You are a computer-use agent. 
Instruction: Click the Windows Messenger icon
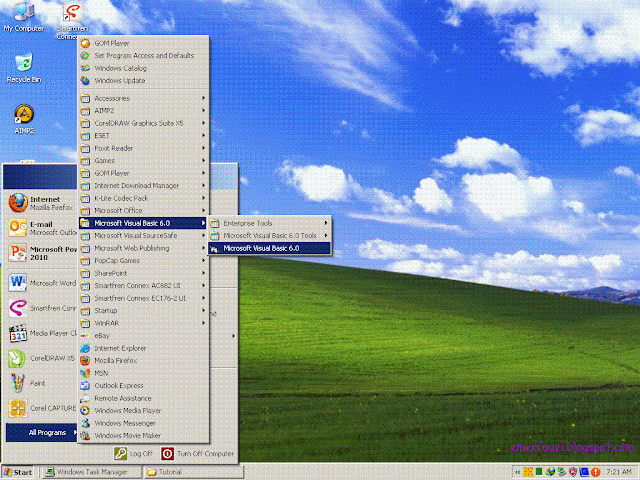[85, 423]
